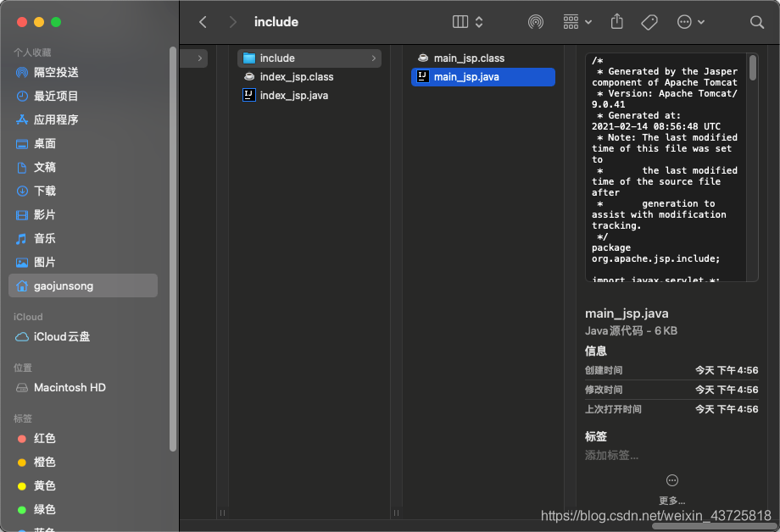The height and width of the screenshot is (532, 780).
Task: Minimize the Finder window
Action: [39, 22]
